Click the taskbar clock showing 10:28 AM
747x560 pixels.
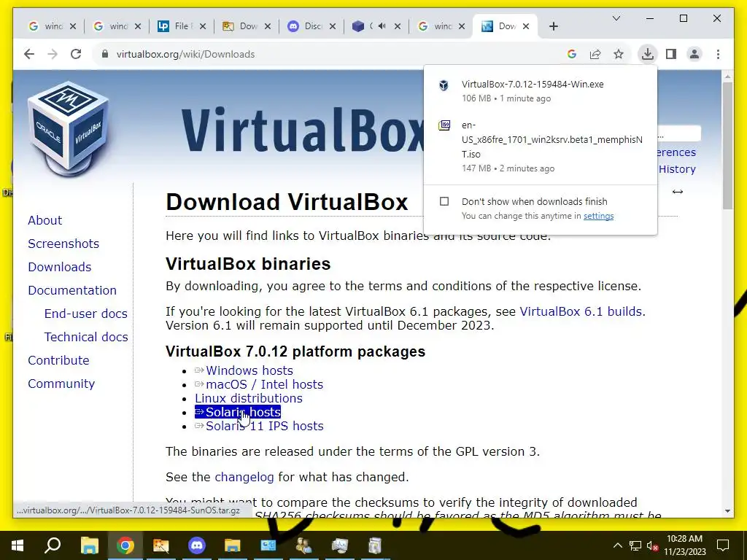684,545
